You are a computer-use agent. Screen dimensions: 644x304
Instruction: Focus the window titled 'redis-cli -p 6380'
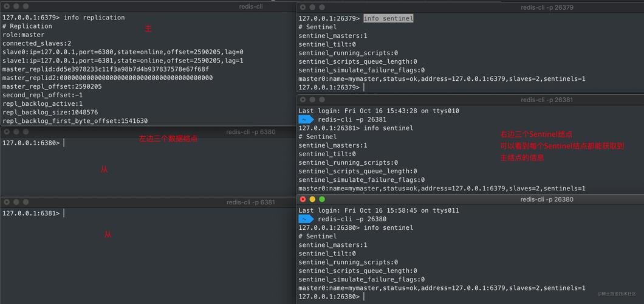250,132
